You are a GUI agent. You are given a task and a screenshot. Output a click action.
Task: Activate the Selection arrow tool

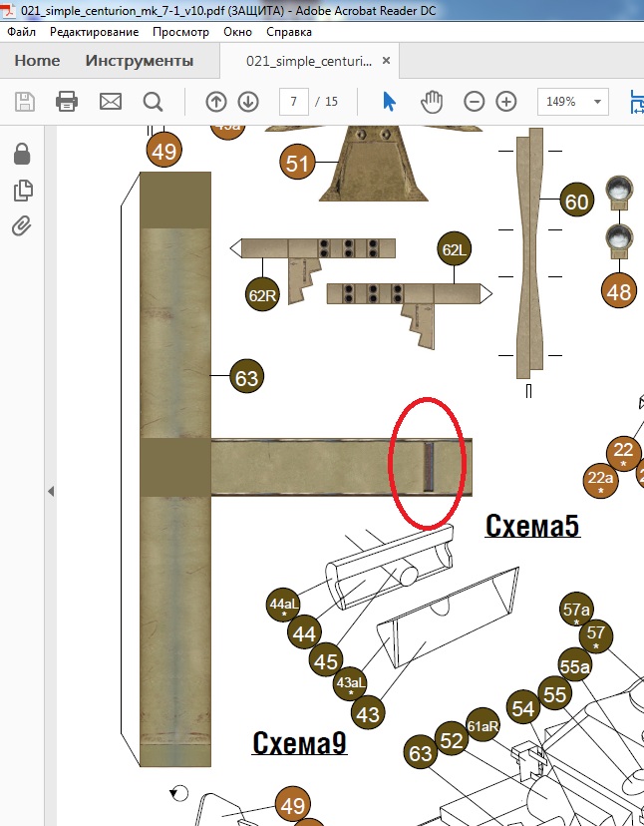click(x=389, y=101)
